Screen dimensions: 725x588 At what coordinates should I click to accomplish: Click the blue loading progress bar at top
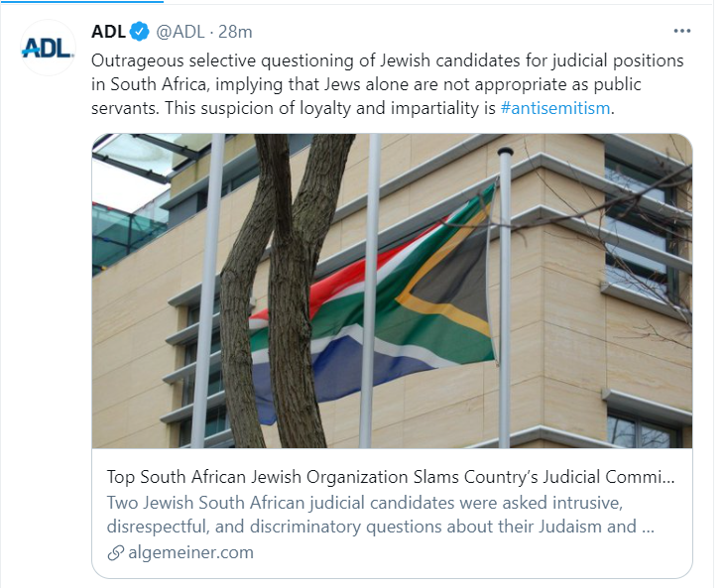tap(81, 1)
